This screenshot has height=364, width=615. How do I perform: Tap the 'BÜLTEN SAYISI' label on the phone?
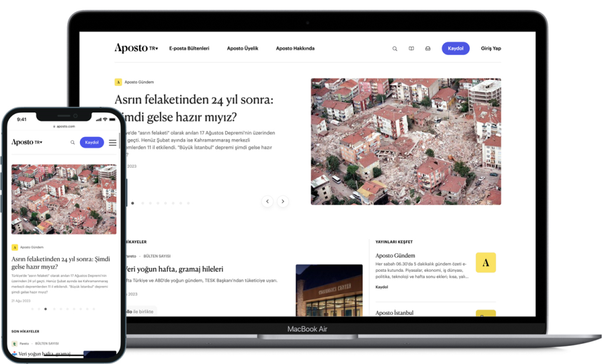(x=47, y=344)
